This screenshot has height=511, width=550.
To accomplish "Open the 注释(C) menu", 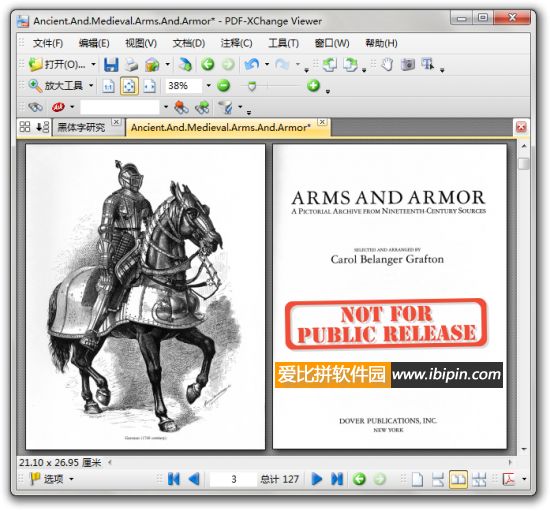I will [236, 43].
